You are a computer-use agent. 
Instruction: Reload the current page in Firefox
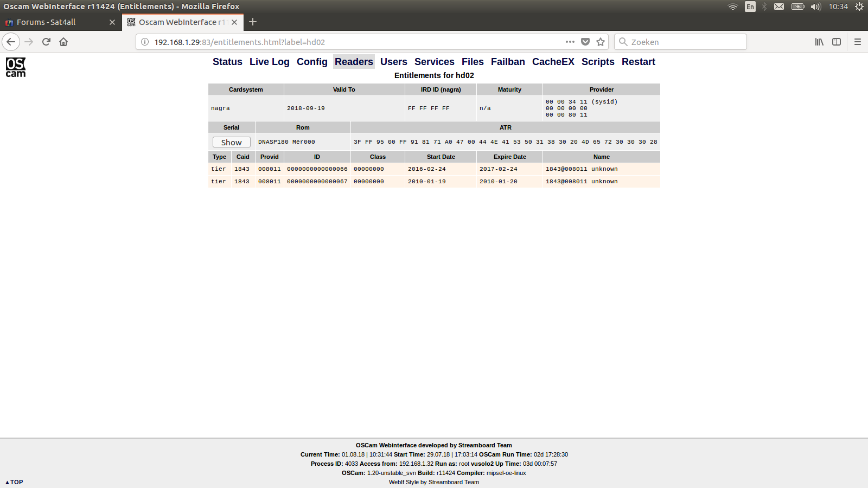click(x=46, y=41)
